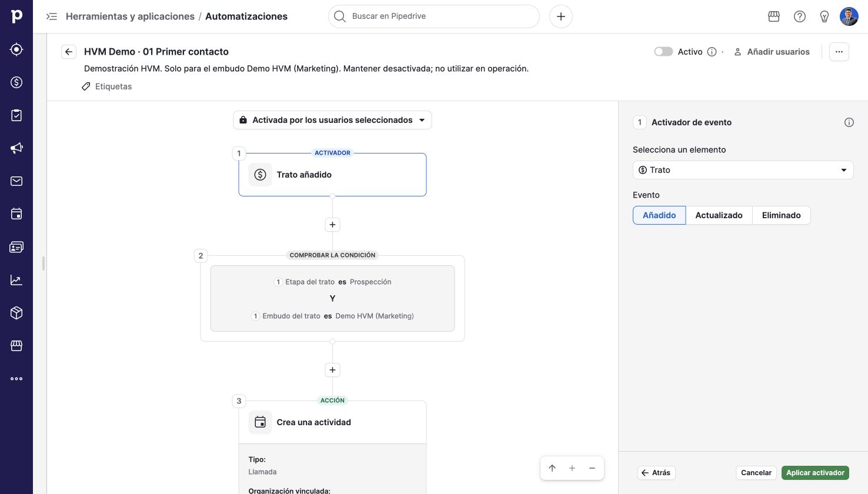The height and width of the screenshot is (494, 868).
Task: Open Projects clipboard icon in sidebar
Action: pyautogui.click(x=16, y=115)
